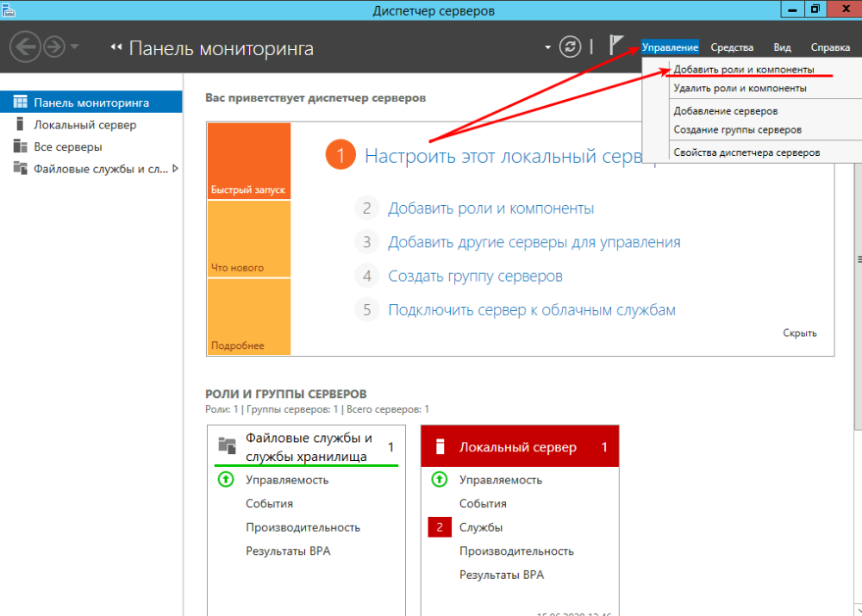The image size is (862, 616).
Task: Open События in the Файловые службы tile
Action: click(x=269, y=503)
